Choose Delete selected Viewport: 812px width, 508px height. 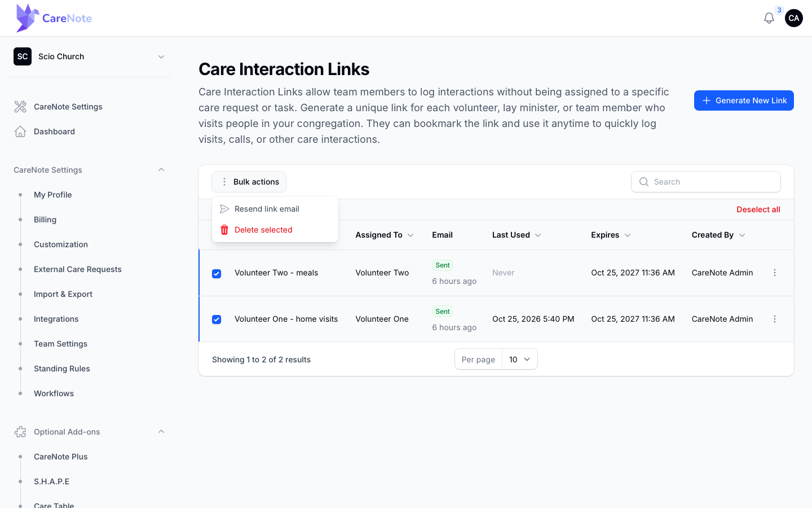click(275, 230)
